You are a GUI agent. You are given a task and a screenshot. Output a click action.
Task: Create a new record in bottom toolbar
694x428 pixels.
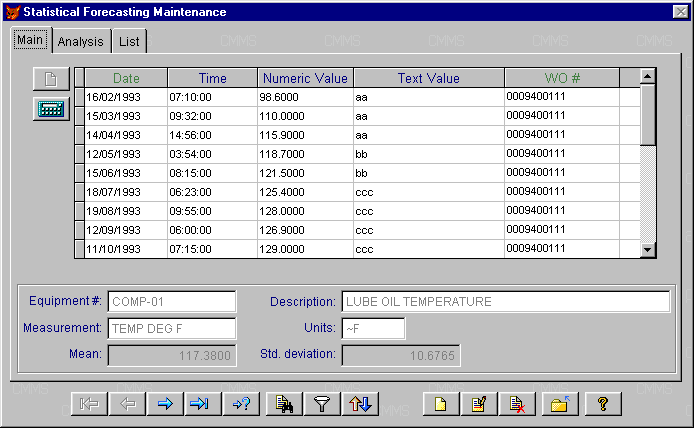point(440,404)
